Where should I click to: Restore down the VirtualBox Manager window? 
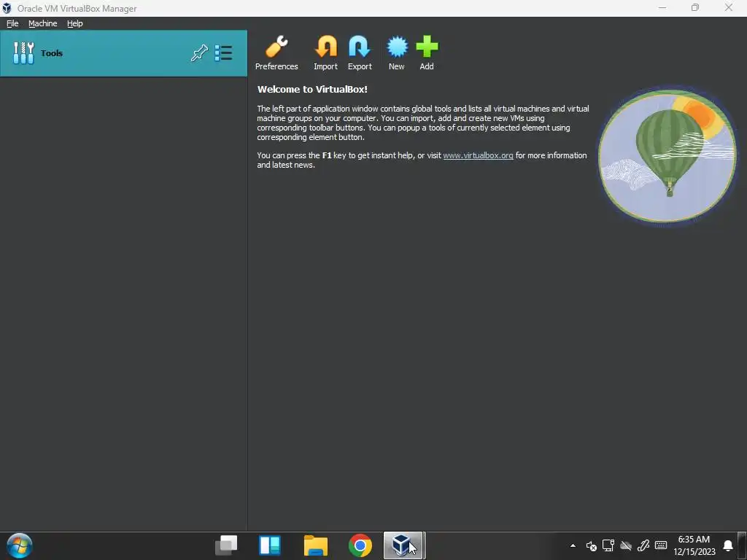[695, 7]
